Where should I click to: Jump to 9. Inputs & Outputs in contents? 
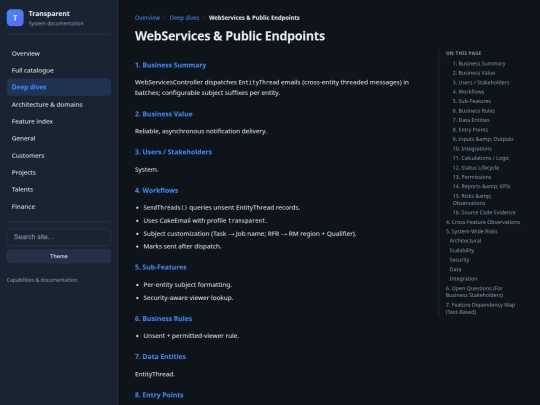coord(483,139)
